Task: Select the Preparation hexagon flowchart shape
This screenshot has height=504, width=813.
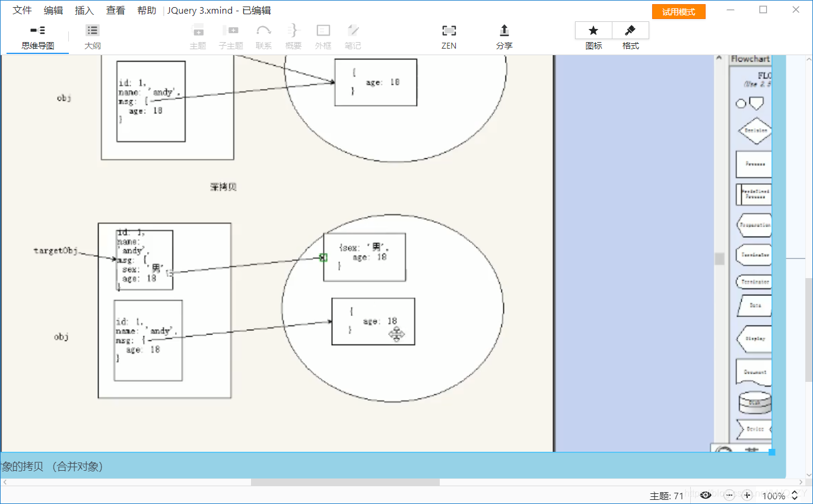Action: [754, 225]
